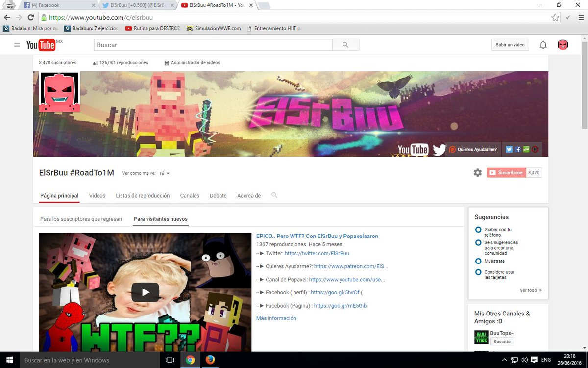Click '8,470 suscriptores' link at top
Viewport: 588px width, 368px height.
pos(58,63)
